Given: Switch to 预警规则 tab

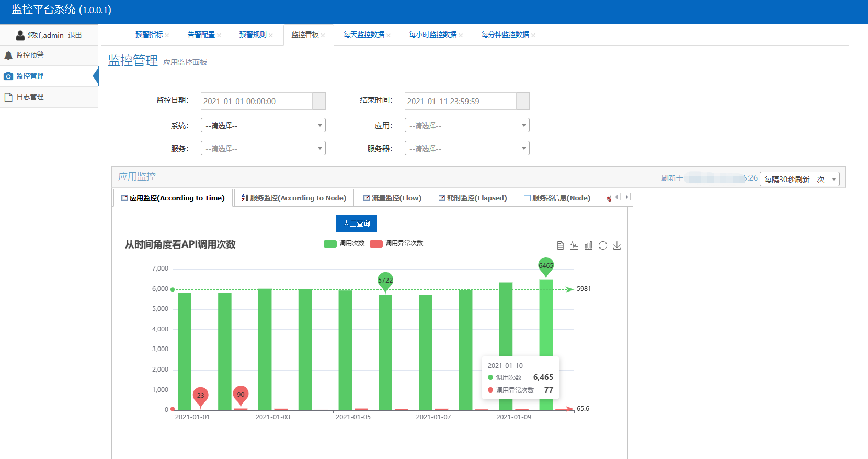Looking at the screenshot, I should click(253, 35).
